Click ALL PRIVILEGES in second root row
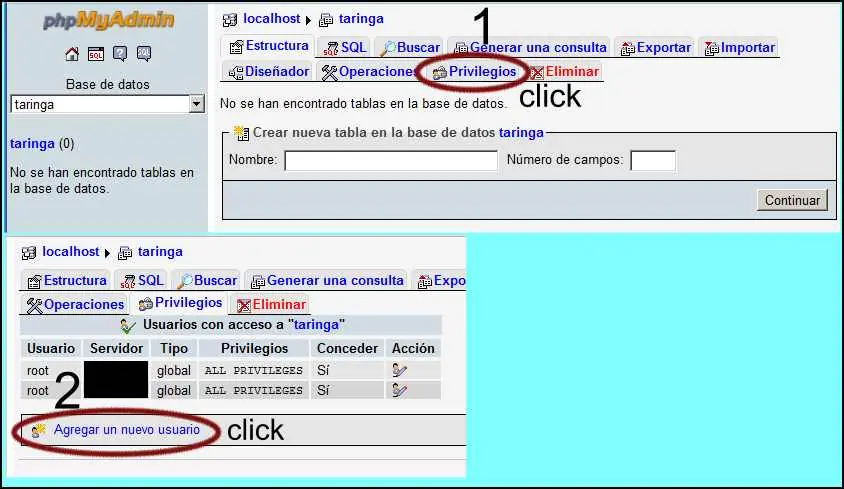This screenshot has width=844, height=489. [x=254, y=390]
